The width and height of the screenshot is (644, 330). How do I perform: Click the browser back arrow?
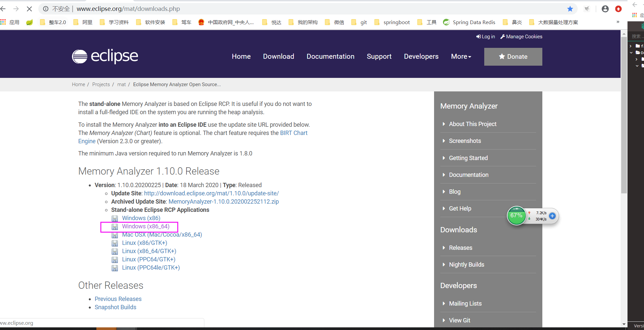coord(3,9)
